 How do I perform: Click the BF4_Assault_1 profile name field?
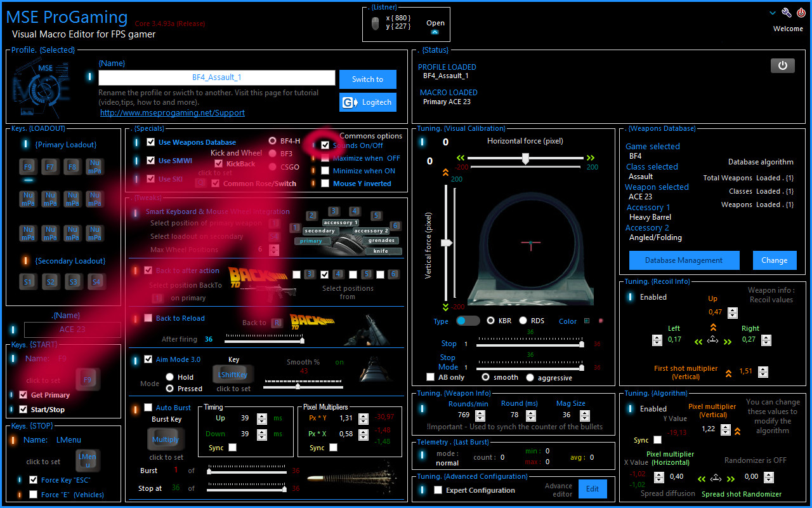[217, 77]
